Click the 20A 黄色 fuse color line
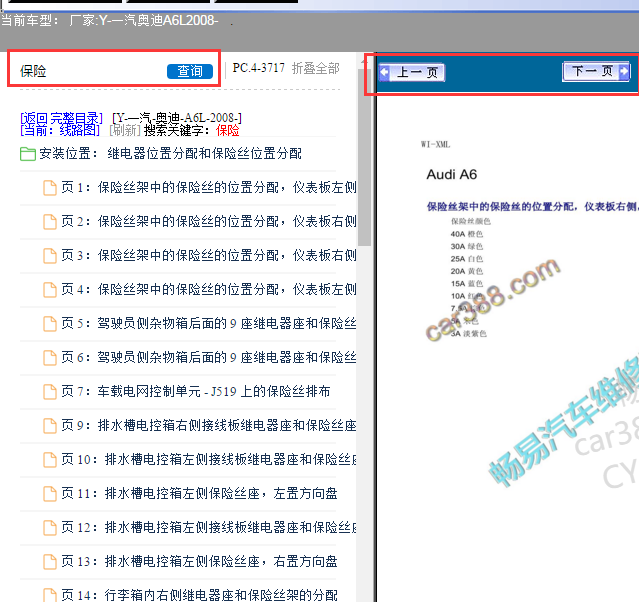This screenshot has width=639, height=602. [x=467, y=271]
